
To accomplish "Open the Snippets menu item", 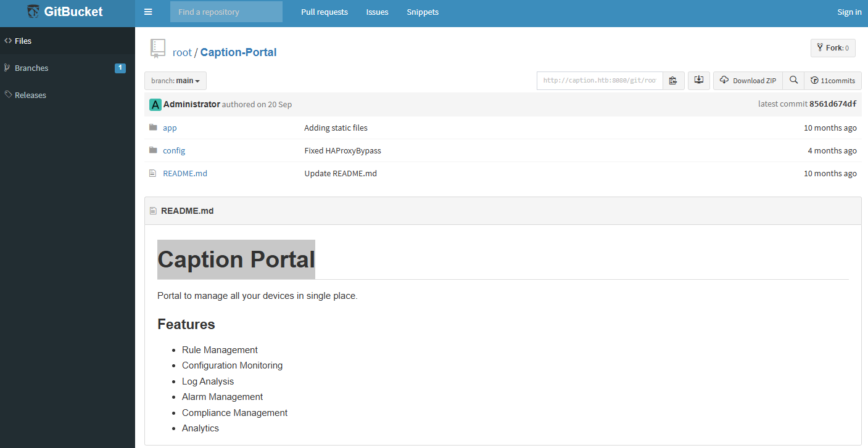I will [x=422, y=12].
